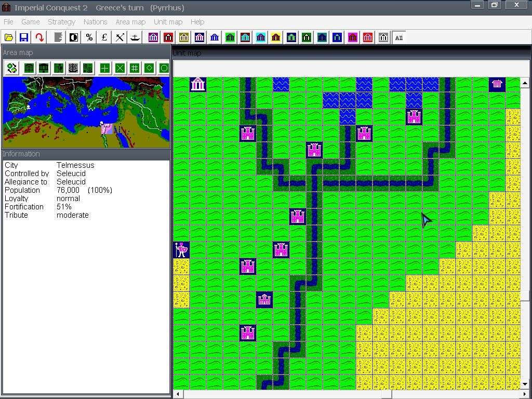Image resolution: width=532 pixels, height=399 pixels.
Task: Toggle the grayed navy ship display
Action: coord(73,68)
